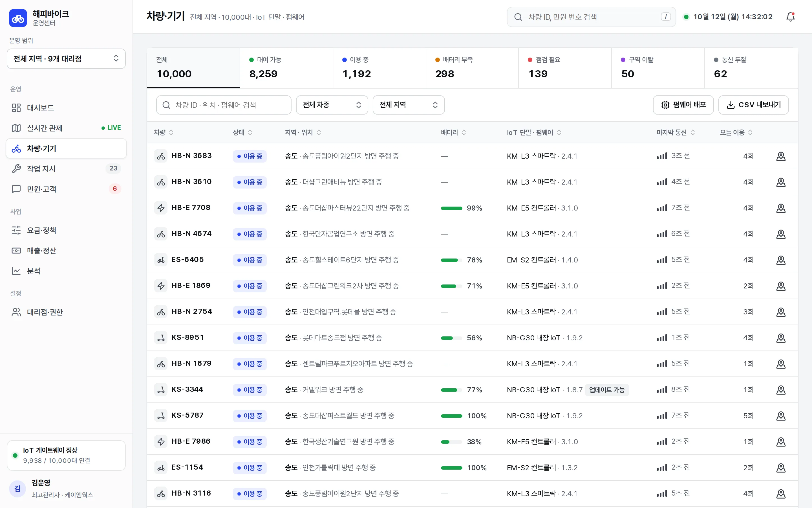This screenshot has width=812, height=508.
Task: Sort by the IoT 단말 · 펌웨어 column
Action: tap(534, 132)
